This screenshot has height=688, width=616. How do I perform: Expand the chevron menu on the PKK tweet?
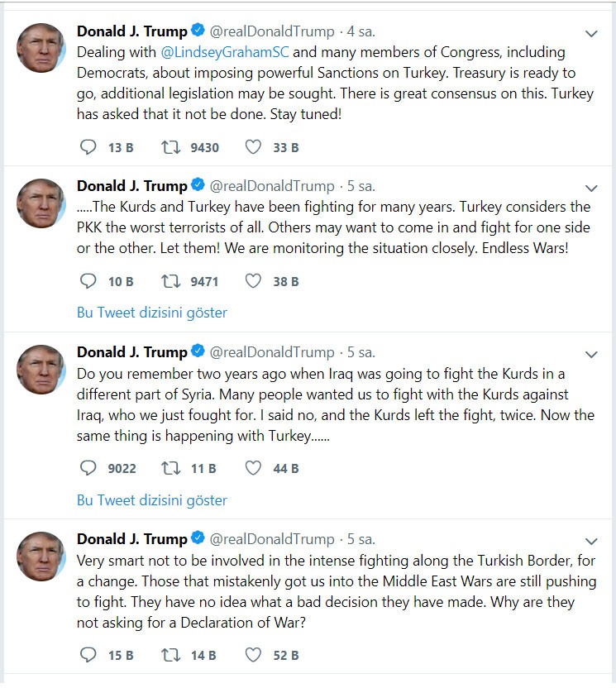click(591, 188)
